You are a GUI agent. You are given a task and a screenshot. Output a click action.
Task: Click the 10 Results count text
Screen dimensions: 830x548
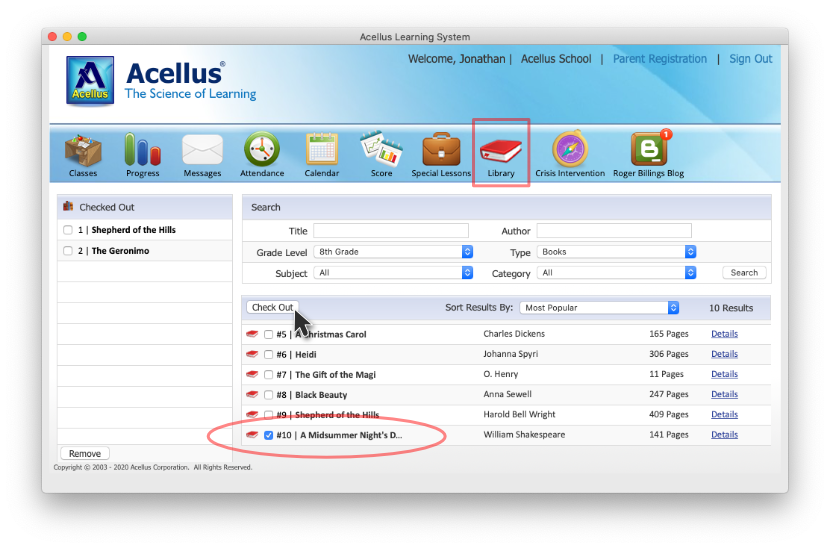pyautogui.click(x=731, y=308)
